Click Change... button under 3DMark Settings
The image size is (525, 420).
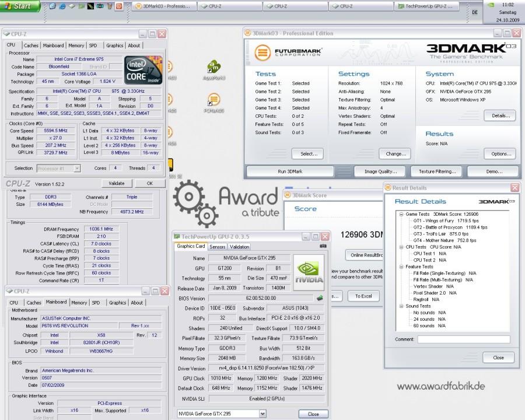coord(395,154)
